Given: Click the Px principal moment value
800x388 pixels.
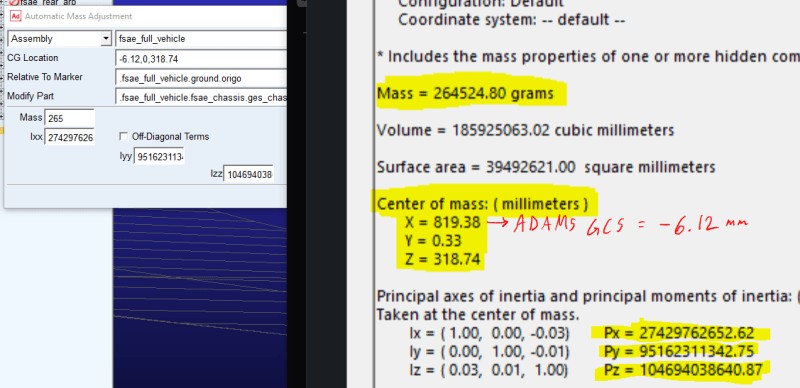Looking at the screenshot, I should tap(679, 333).
